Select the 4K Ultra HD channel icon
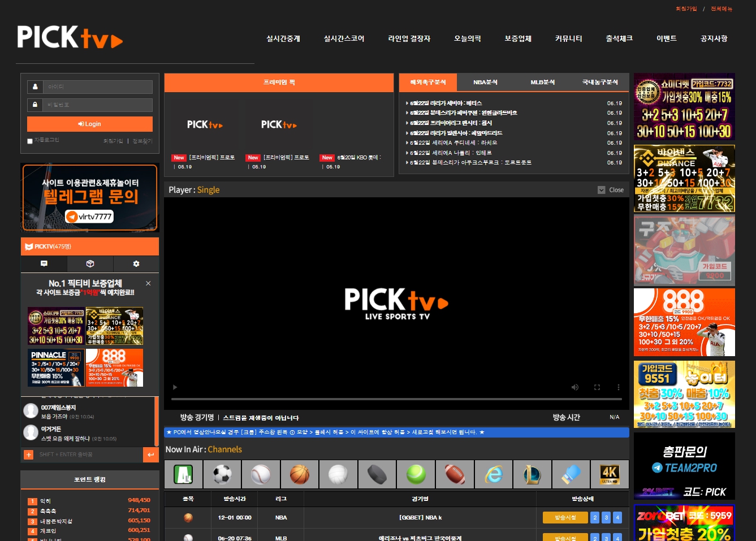The height and width of the screenshot is (541, 756). tap(610, 474)
